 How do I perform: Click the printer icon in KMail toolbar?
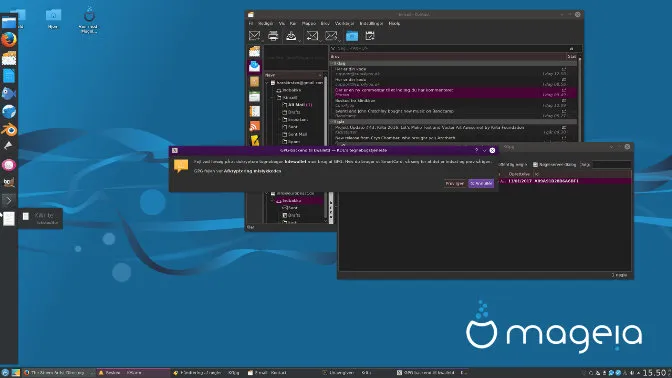pos(273,36)
